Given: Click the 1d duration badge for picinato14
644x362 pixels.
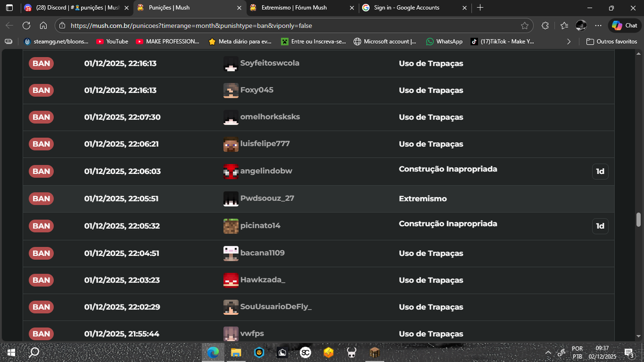Looking at the screenshot, I should click(x=600, y=226).
